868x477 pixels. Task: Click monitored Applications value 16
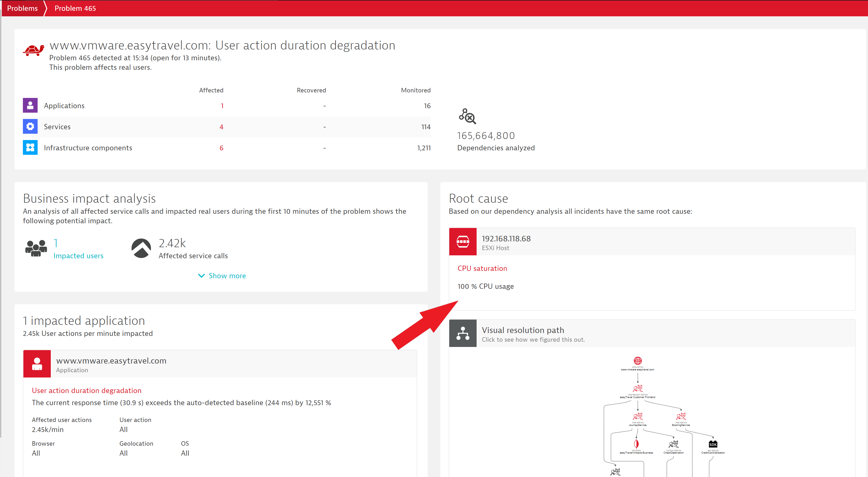(x=427, y=106)
